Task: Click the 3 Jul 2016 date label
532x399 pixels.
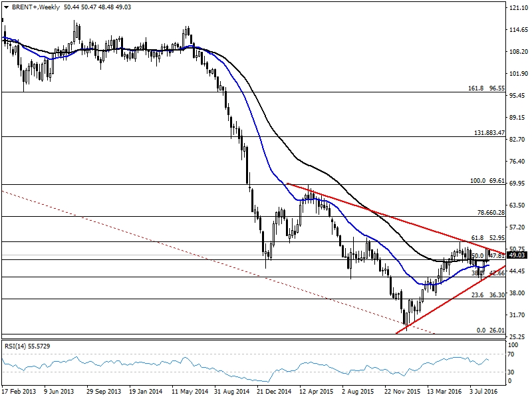Action: (x=483, y=392)
